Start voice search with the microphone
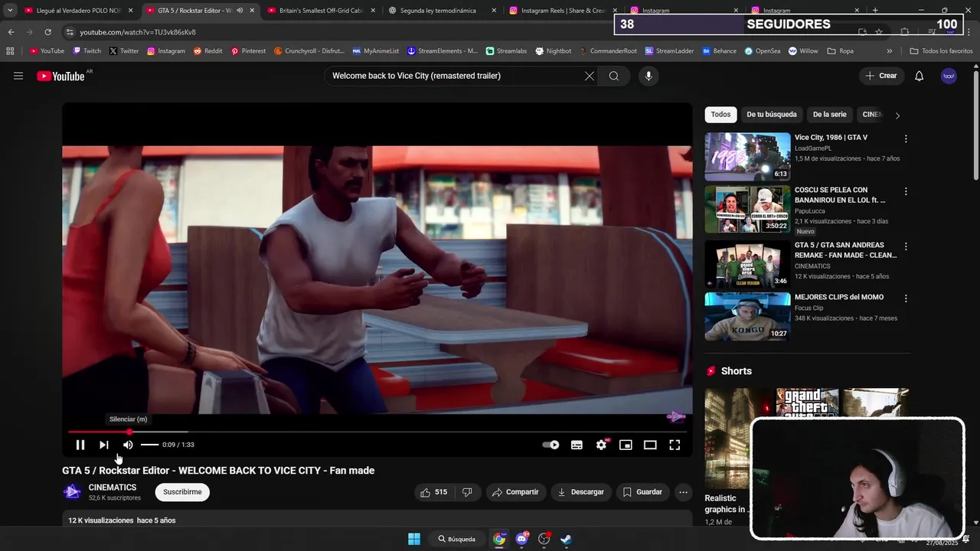 click(648, 76)
